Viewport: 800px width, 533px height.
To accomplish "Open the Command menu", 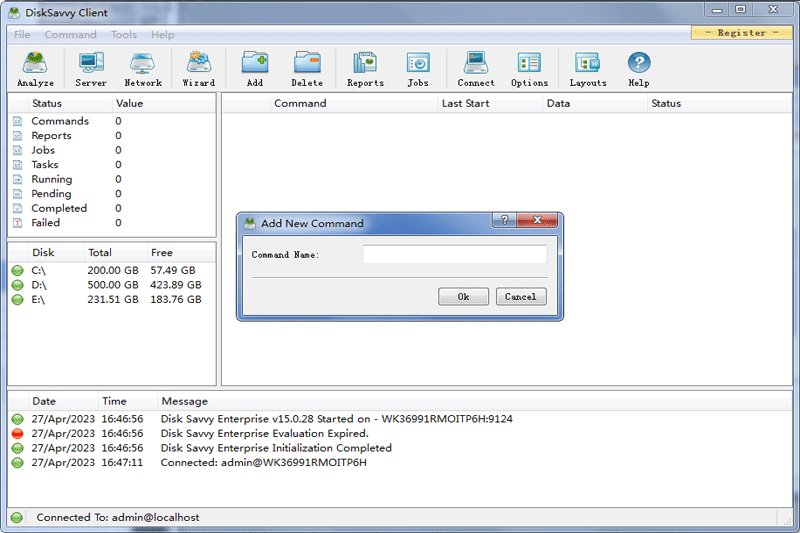I will pos(70,35).
